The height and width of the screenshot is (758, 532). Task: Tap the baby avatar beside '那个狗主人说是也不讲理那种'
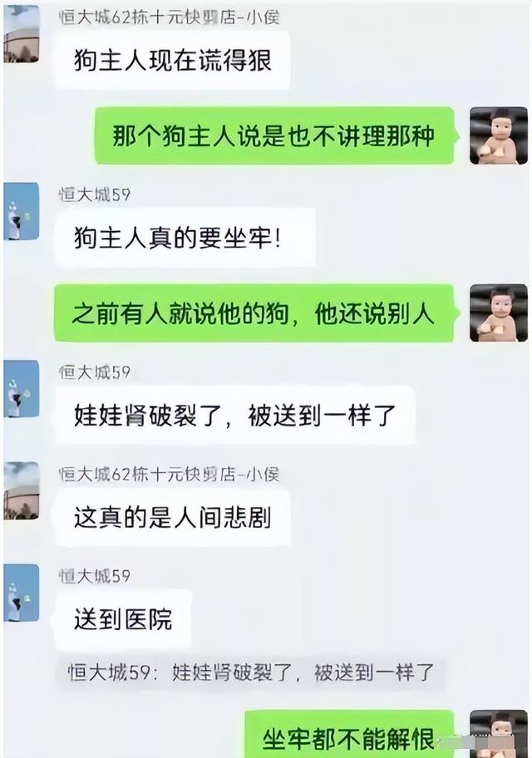(499, 135)
